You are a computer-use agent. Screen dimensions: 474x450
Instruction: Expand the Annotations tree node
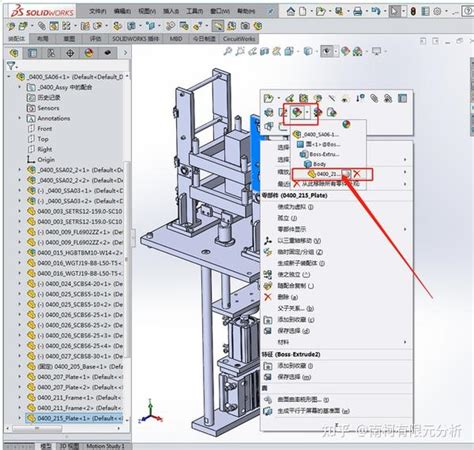coord(19,118)
